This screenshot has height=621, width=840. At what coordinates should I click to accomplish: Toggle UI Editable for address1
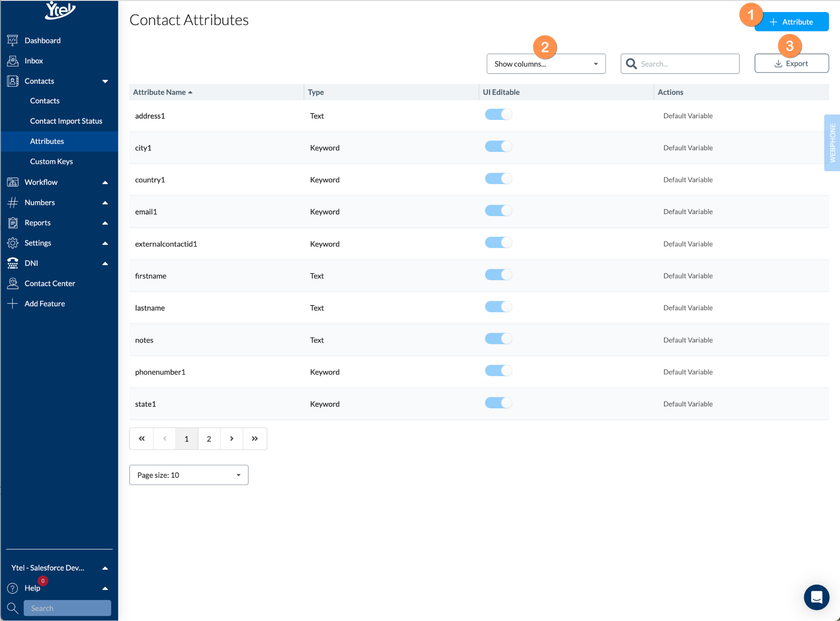pos(498,115)
